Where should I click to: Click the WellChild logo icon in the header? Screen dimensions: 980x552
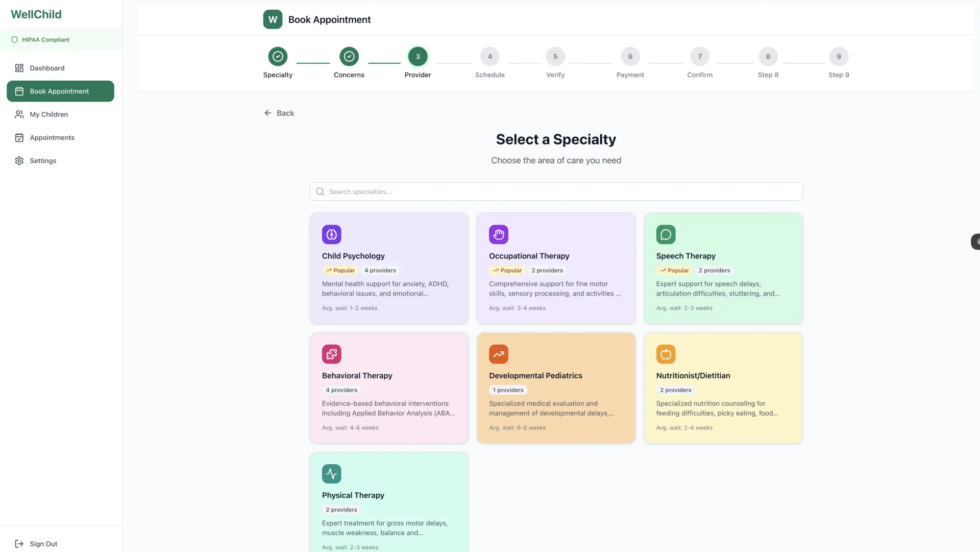click(x=272, y=19)
